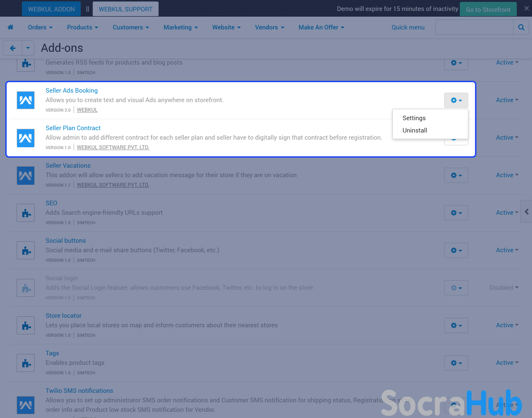
Task: Click the back arrow button
Action: [12, 48]
